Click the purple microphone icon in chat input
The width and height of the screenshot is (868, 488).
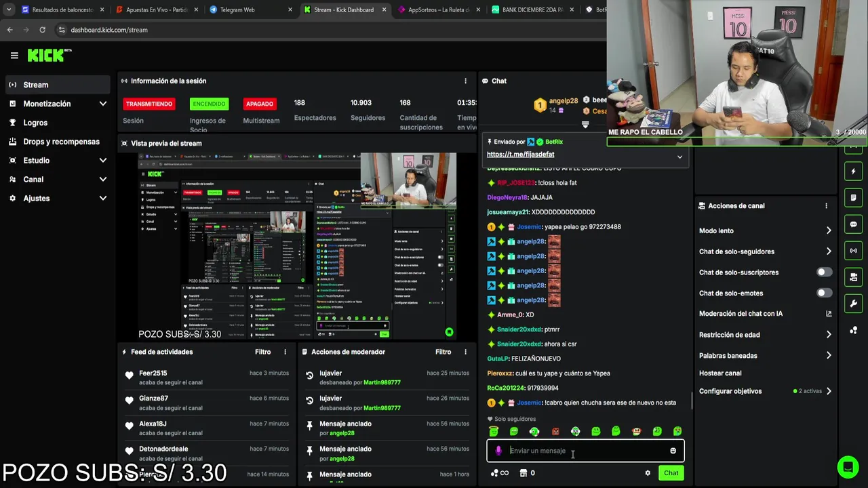click(498, 451)
